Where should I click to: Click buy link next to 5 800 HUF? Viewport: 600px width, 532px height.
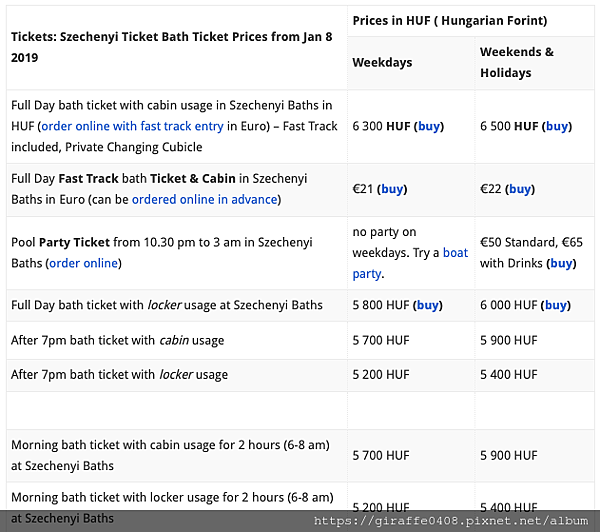click(x=427, y=305)
